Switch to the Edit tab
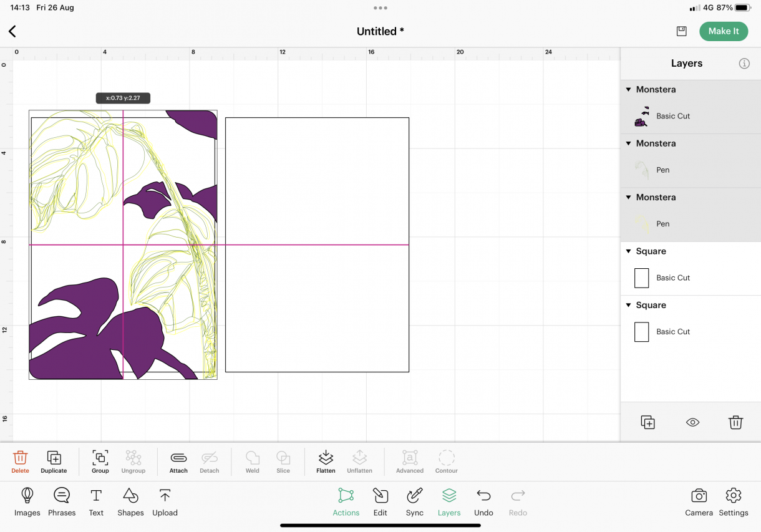The width and height of the screenshot is (761, 532). (x=380, y=503)
